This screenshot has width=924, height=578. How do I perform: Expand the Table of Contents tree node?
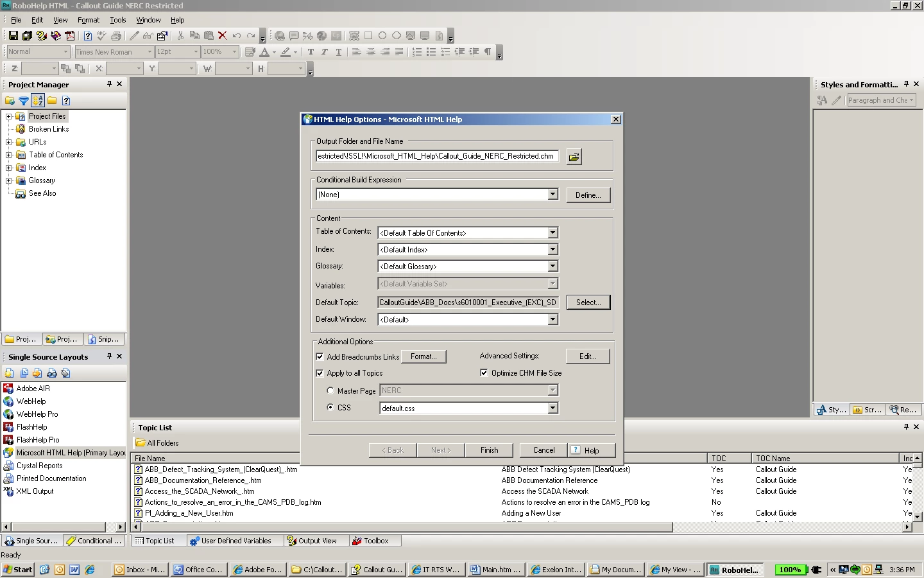click(x=9, y=155)
